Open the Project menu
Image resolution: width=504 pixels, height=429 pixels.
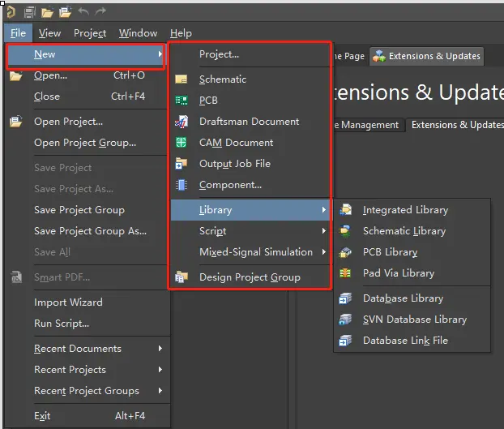[x=90, y=32]
